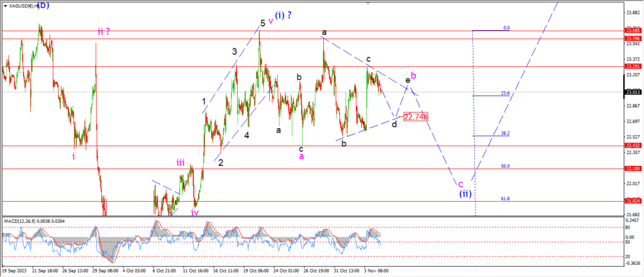Viewport: 644px width, 277px height.
Task: Click the 24 Oct 01:00 time label
Action: 286,271
